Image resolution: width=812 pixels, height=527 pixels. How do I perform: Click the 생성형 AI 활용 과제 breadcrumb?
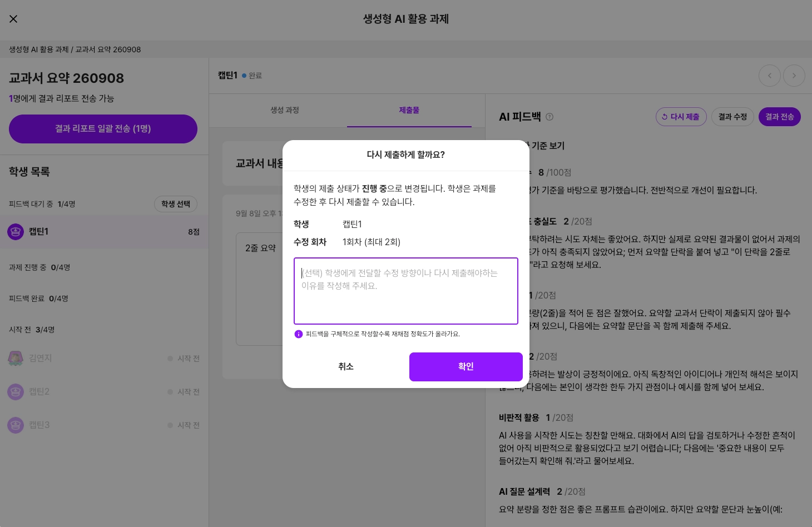[x=39, y=49]
